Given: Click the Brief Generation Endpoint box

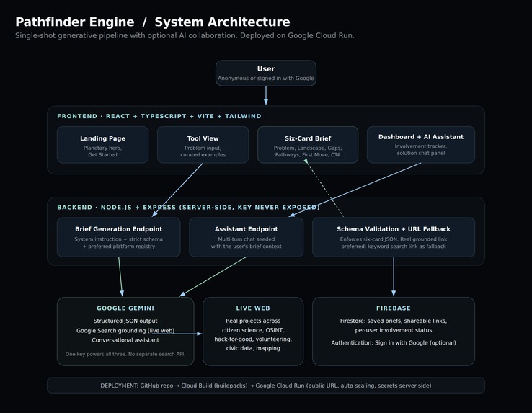Looking at the screenshot, I should pos(119,237).
